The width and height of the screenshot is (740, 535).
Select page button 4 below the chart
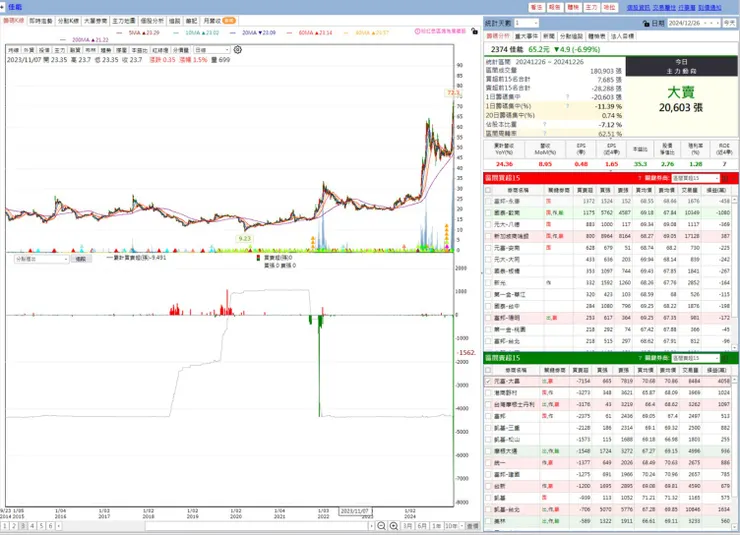click(32, 526)
